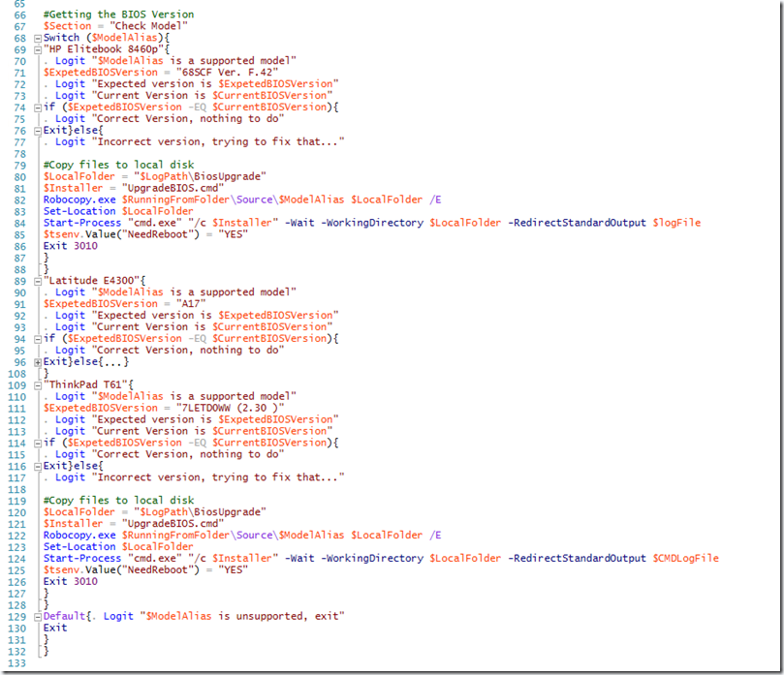This screenshot has width=784, height=675.
Task: Collapse the if block on line 114
Action: point(37,443)
